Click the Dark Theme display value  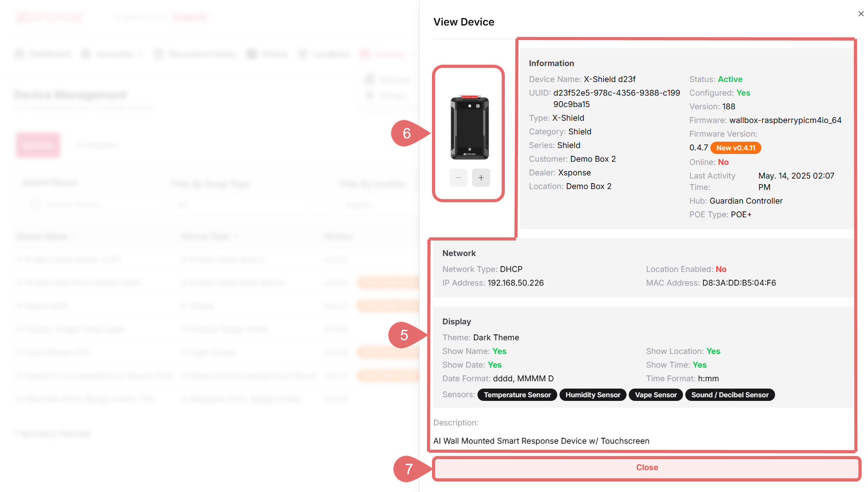coord(496,338)
